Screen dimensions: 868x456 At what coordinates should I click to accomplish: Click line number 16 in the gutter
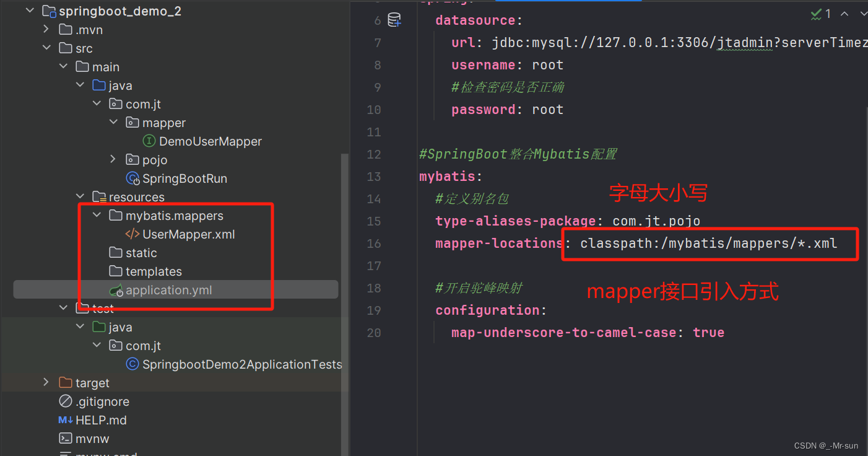pyautogui.click(x=374, y=243)
